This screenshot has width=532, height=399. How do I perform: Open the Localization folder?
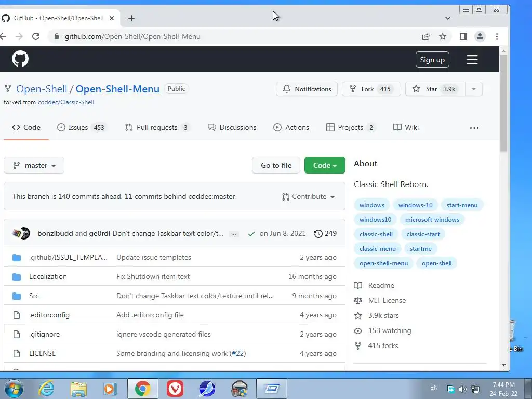point(48,276)
